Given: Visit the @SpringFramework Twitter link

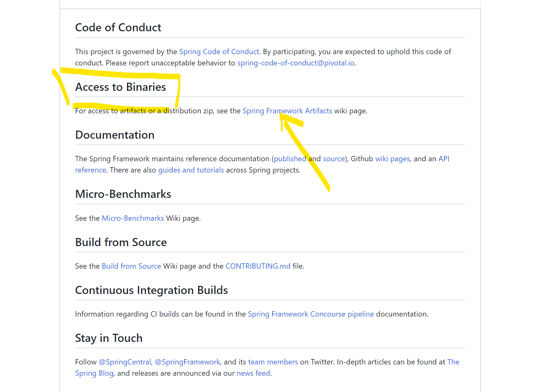Looking at the screenshot, I should [187, 362].
